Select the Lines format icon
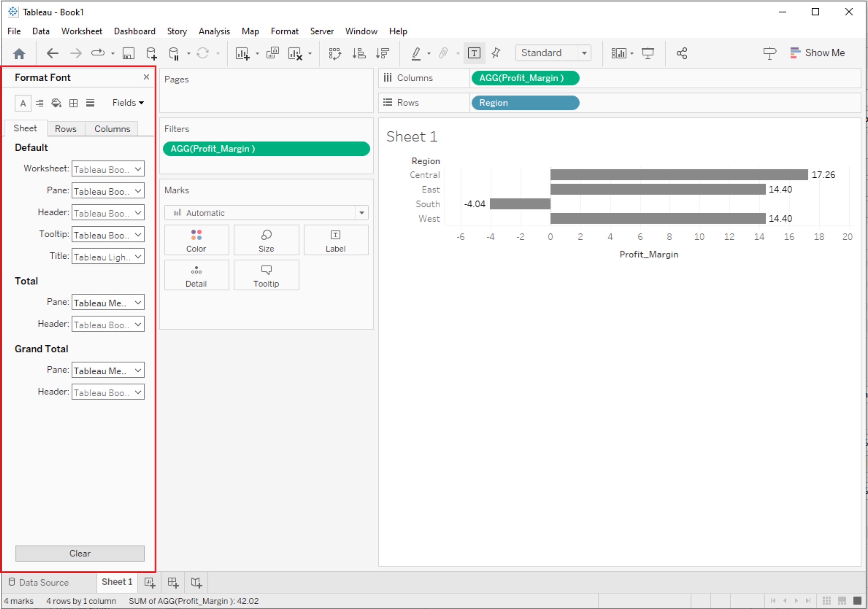 click(90, 103)
